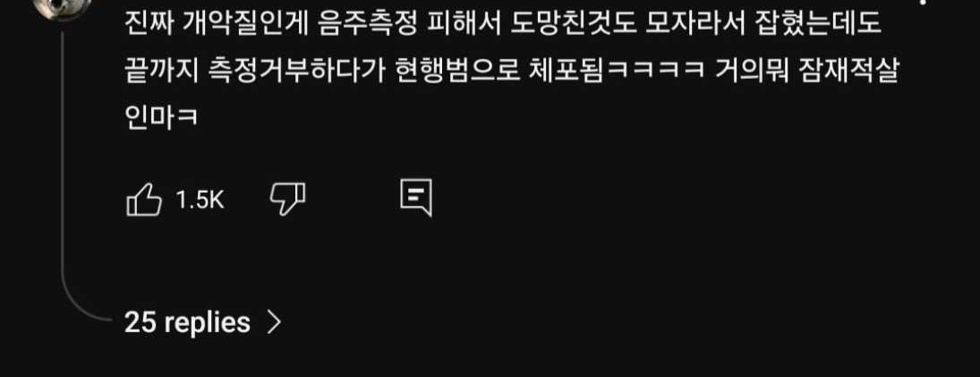
Task: Dislike the comment with thumbs down icon
Action: (x=287, y=200)
